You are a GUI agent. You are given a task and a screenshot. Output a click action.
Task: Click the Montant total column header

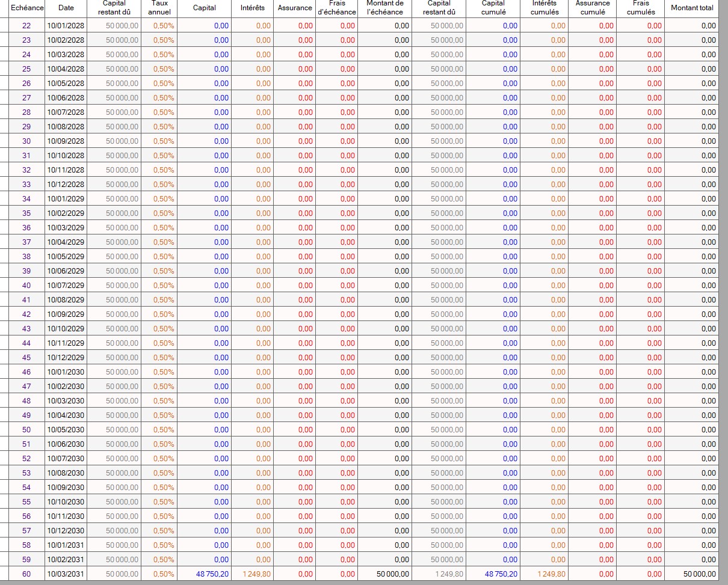point(692,8)
